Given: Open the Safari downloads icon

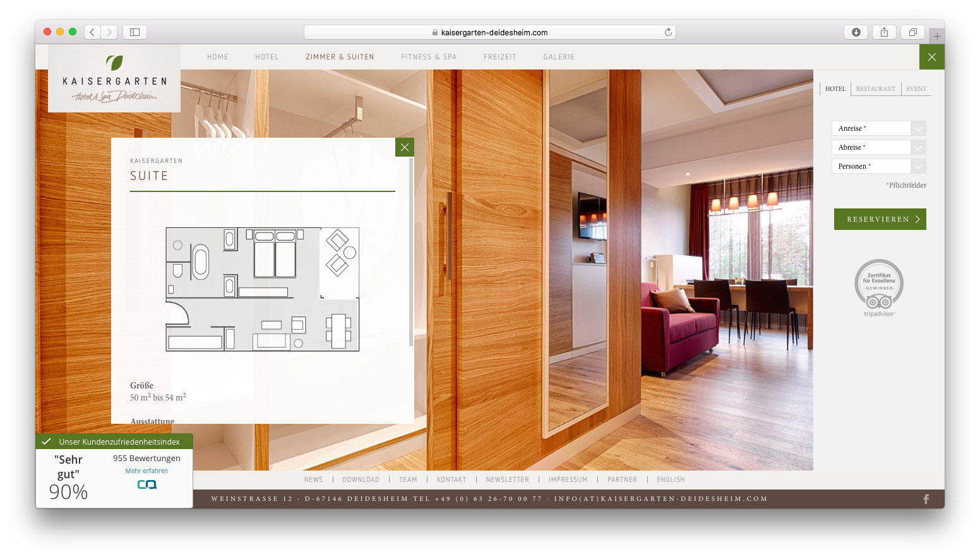Looking at the screenshot, I should click(x=856, y=32).
